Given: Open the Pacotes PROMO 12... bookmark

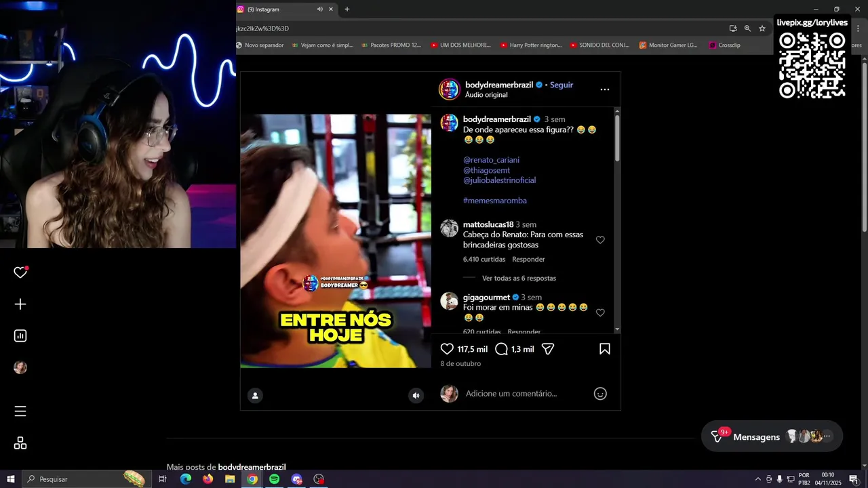Looking at the screenshot, I should 391,45.
